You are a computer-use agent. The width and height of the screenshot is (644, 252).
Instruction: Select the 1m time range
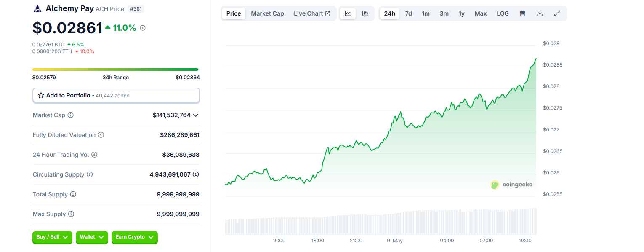(426, 13)
